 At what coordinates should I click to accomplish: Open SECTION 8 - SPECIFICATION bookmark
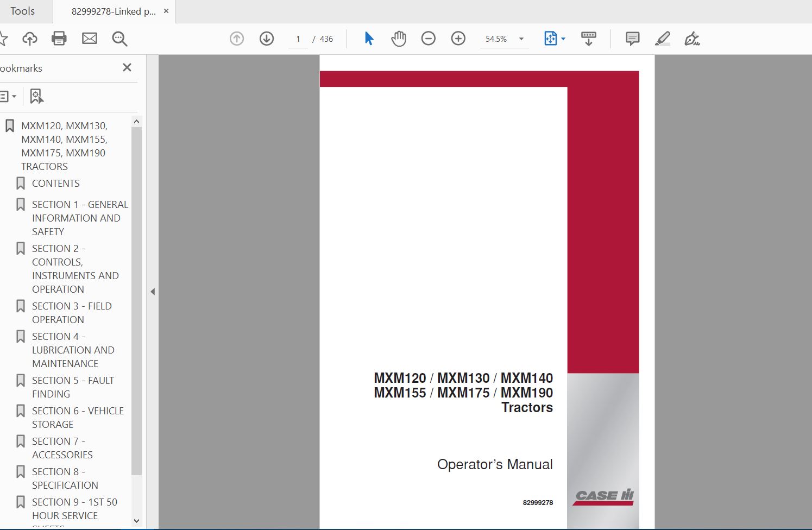point(65,478)
